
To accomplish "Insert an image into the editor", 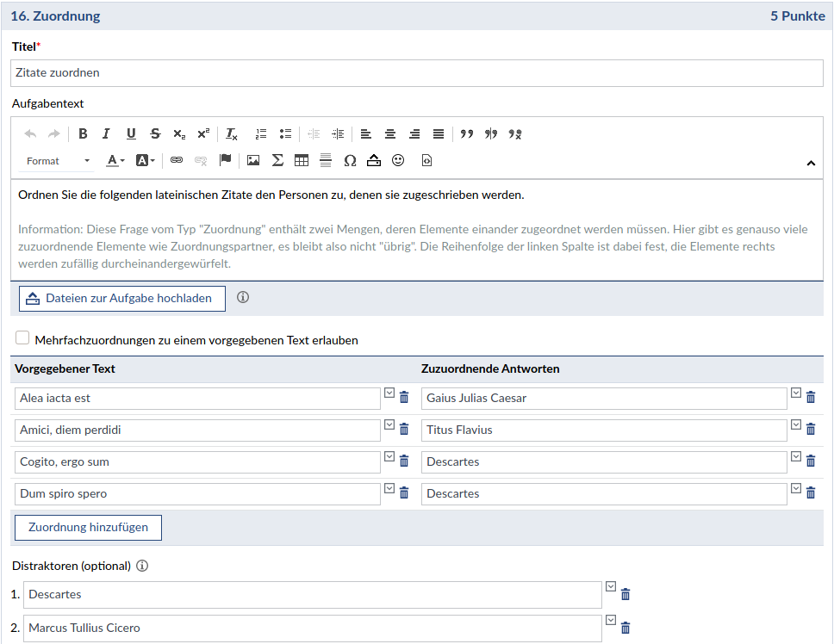I will (253, 160).
